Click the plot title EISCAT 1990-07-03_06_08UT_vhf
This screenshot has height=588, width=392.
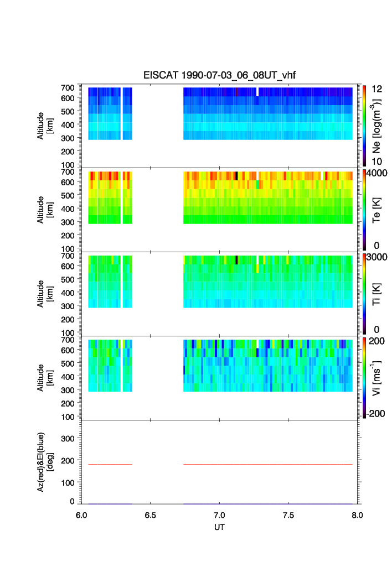[x=219, y=75]
